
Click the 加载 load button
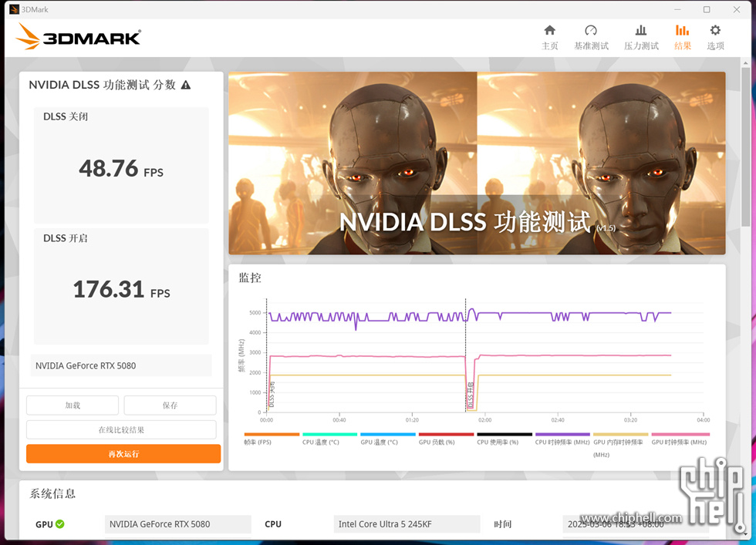(73, 405)
